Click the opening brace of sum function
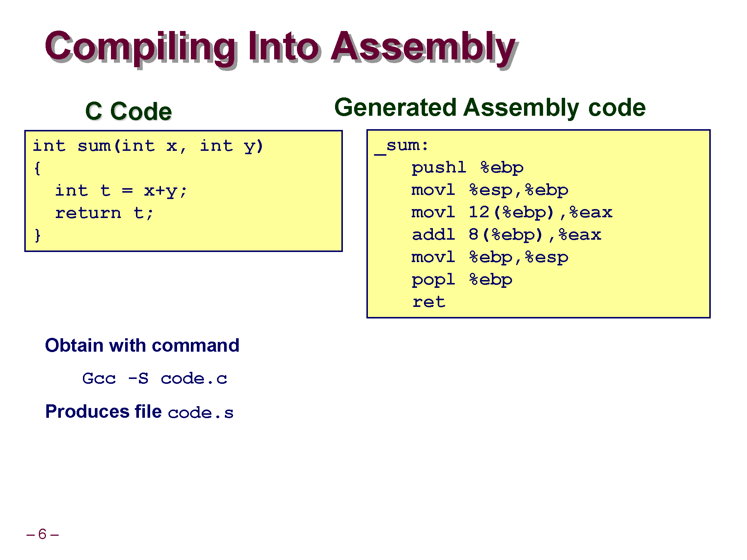The height and width of the screenshot is (560, 747). pos(37,168)
